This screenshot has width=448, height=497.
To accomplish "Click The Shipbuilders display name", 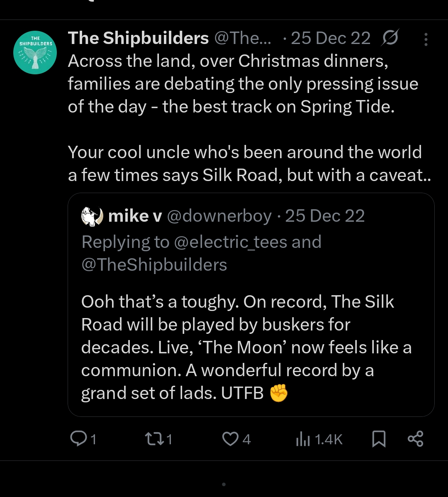I will tap(138, 38).
